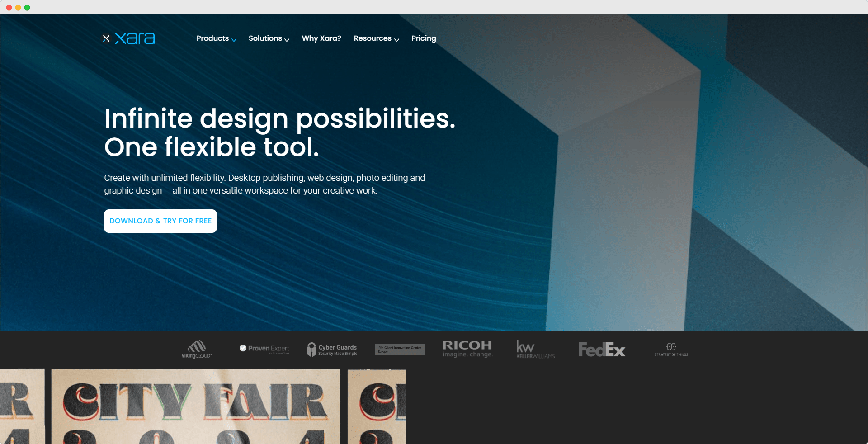Open the IBM Client Innovation Center Europe logo
The height and width of the screenshot is (444, 868).
pyautogui.click(x=399, y=349)
